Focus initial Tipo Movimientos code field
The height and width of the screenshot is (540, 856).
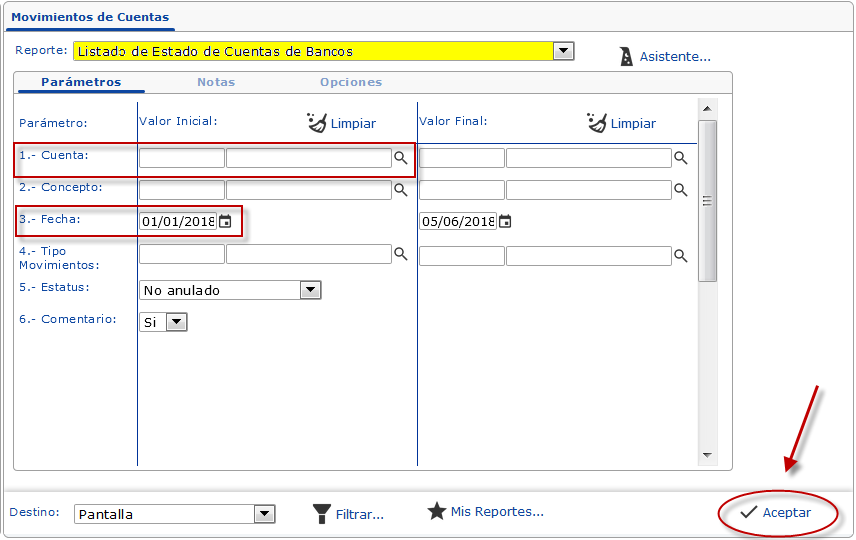pyautogui.click(x=182, y=254)
